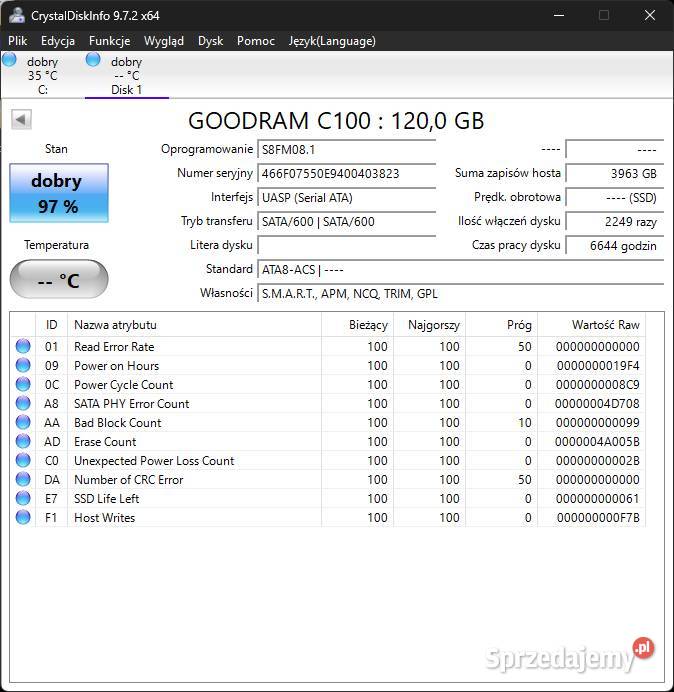The width and height of the screenshot is (674, 692).
Task: Click status orb of Unexpected Power Loss Count row
Action: pos(23,460)
